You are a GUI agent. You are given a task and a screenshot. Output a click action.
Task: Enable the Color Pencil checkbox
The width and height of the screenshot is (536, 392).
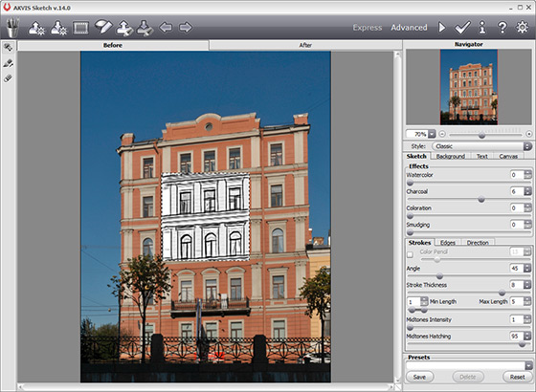tap(410, 254)
